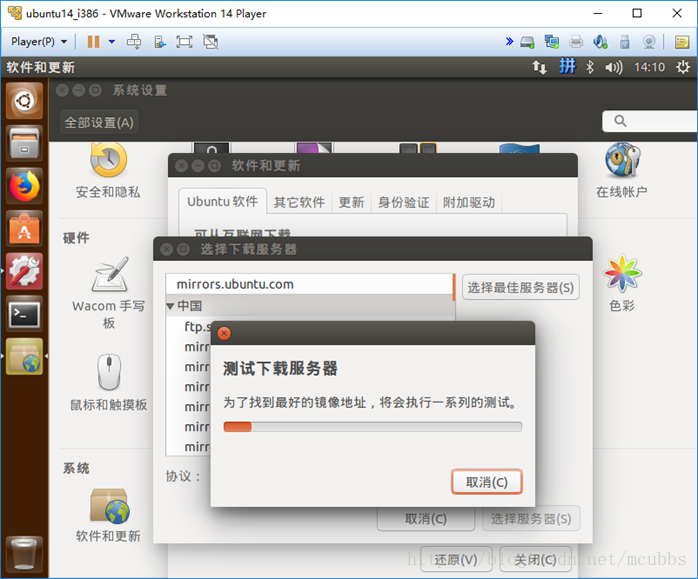698x579 pixels.
Task: Click the USB device icon
Action: pos(625,42)
